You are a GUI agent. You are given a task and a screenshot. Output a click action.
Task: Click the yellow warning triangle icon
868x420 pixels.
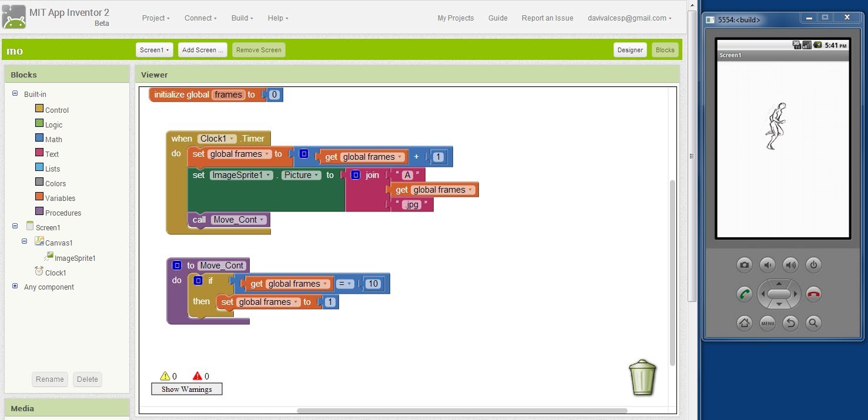tap(165, 376)
